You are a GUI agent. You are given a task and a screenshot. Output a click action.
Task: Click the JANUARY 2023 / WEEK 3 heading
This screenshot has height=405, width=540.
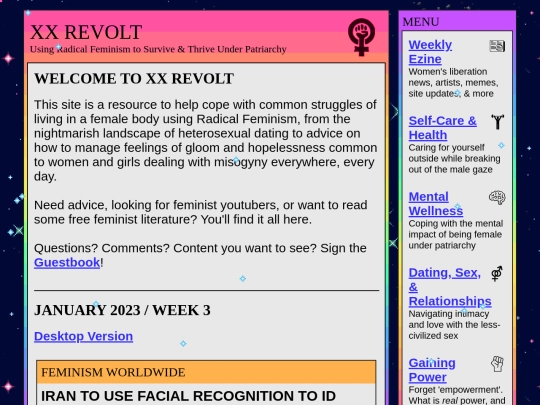coord(122,310)
